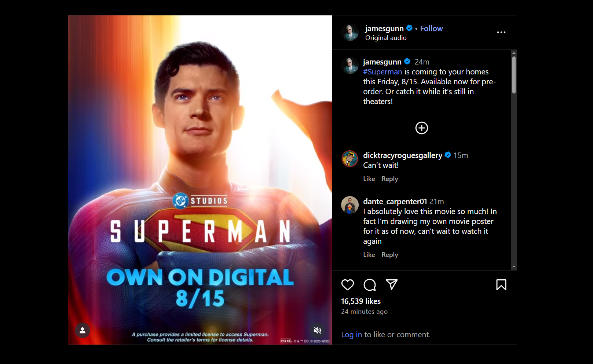Like dicktracyroguesgallery's comment
The image size is (593, 364).
pyautogui.click(x=369, y=179)
